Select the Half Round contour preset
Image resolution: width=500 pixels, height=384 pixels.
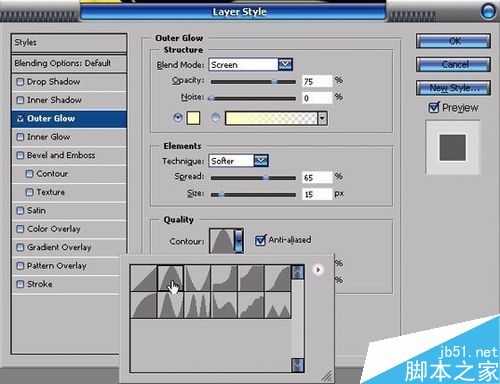(144, 305)
